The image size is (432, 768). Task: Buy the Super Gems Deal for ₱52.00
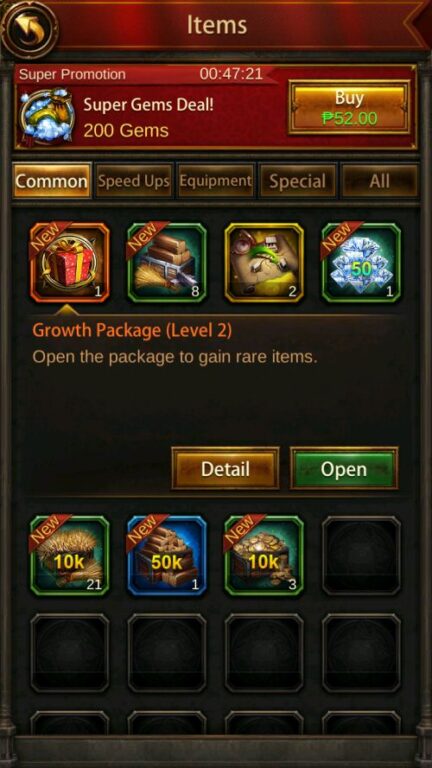[349, 108]
